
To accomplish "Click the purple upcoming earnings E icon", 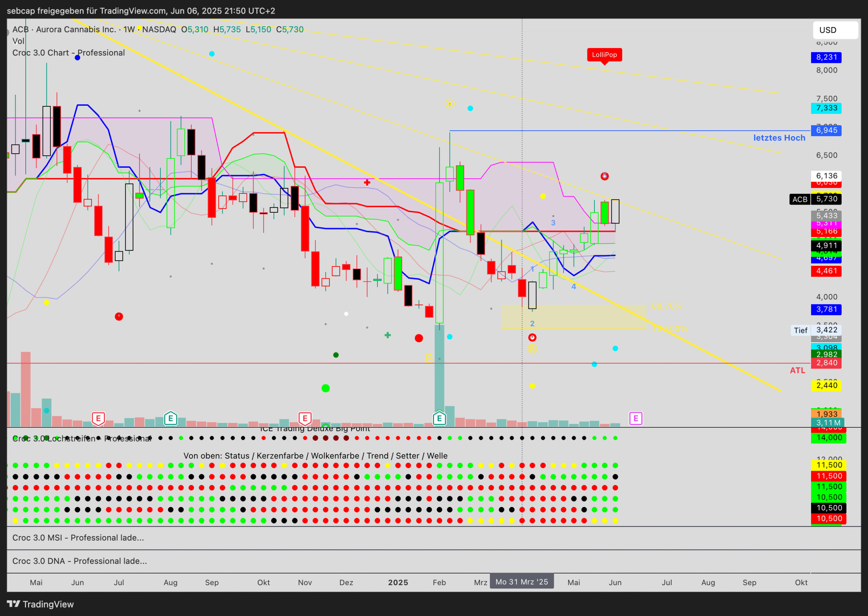I will click(x=636, y=418).
